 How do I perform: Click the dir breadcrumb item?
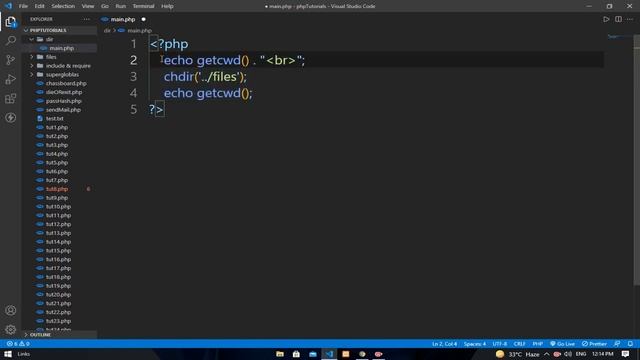pos(107,31)
